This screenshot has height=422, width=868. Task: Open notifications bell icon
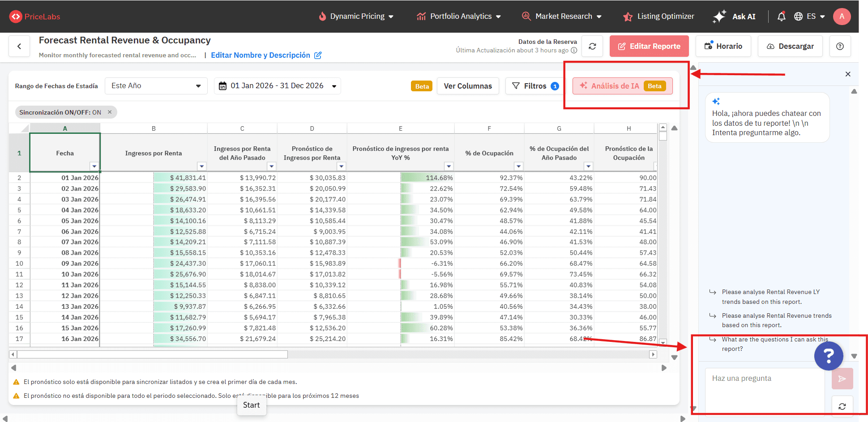pos(781,17)
